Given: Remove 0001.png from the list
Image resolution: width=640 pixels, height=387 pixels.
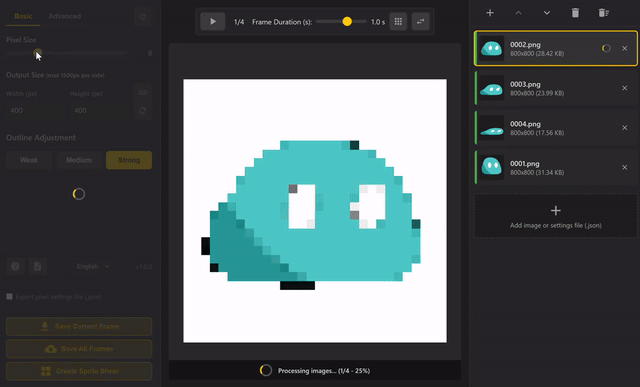Looking at the screenshot, I should tap(624, 167).
